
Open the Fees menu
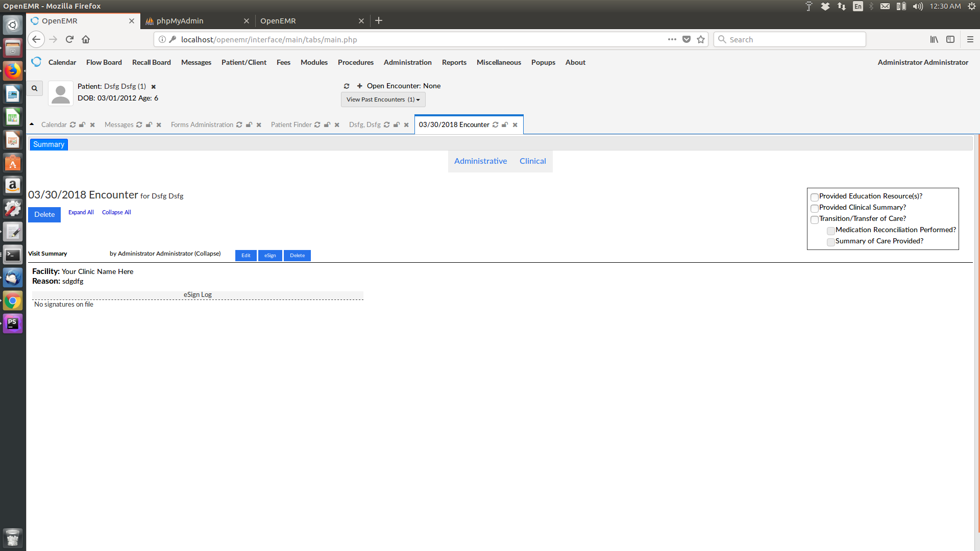pyautogui.click(x=283, y=62)
